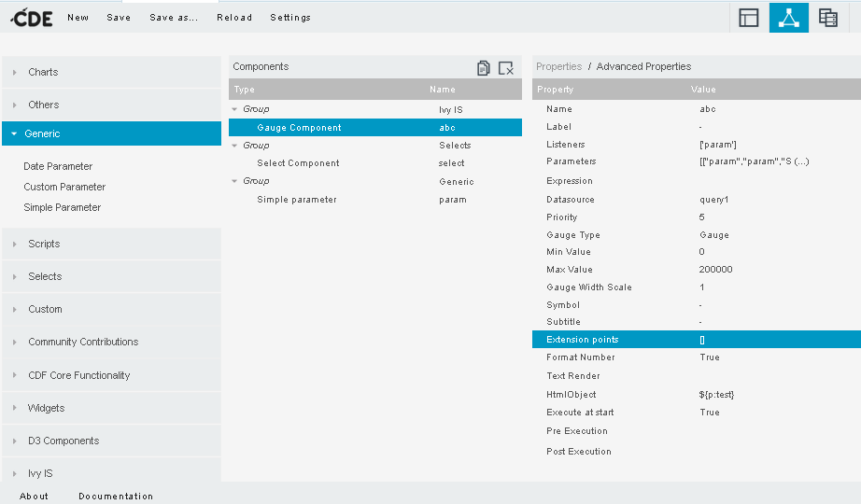861x504 pixels.
Task: Click the Value column header
Action: click(x=703, y=90)
